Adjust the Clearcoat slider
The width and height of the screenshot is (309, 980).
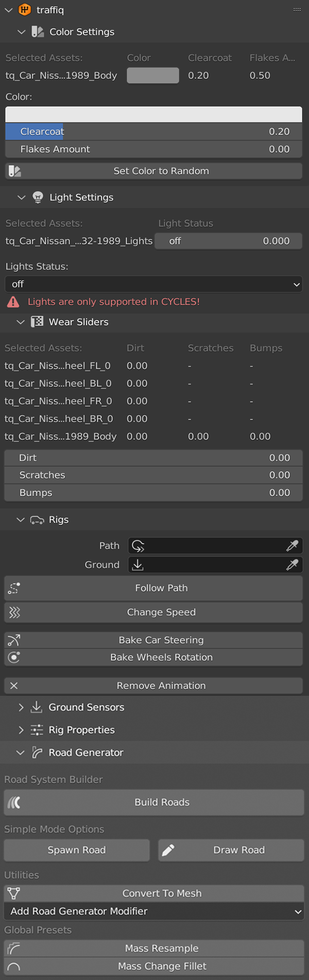point(153,132)
